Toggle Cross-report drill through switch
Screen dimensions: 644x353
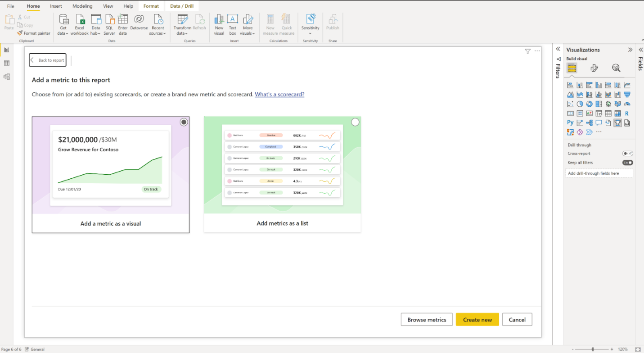point(627,154)
